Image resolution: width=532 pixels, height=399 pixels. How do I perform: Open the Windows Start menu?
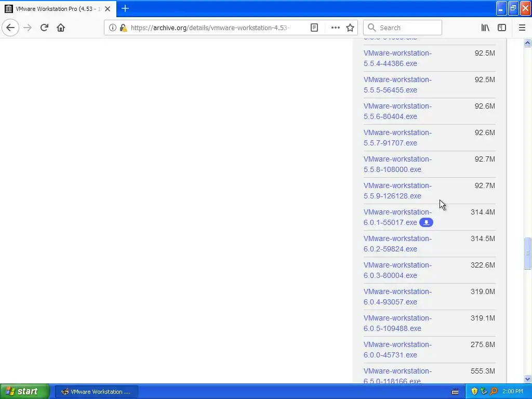[x=25, y=391]
